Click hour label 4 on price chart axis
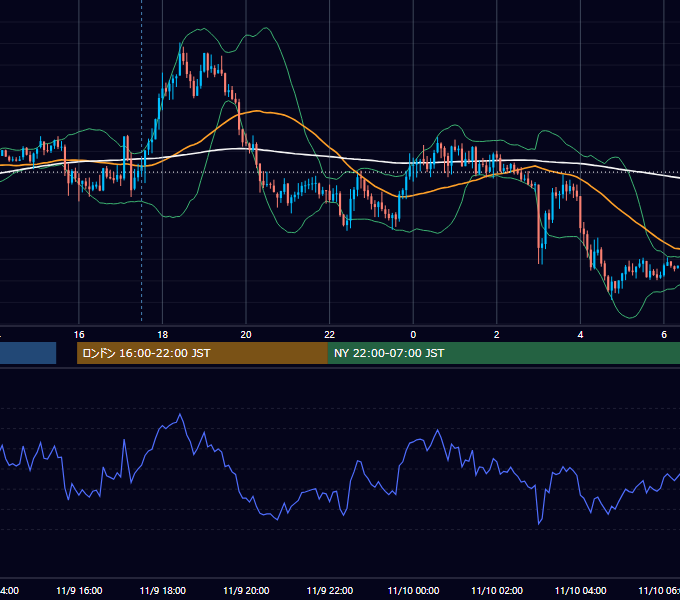Screen dimensions: 680x600 [x=580, y=335]
